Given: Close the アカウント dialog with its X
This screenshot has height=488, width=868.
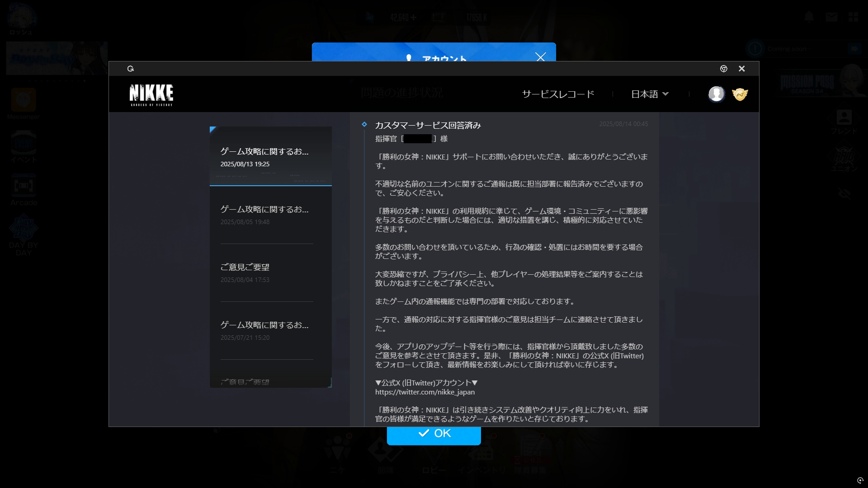Looking at the screenshot, I should click(540, 56).
